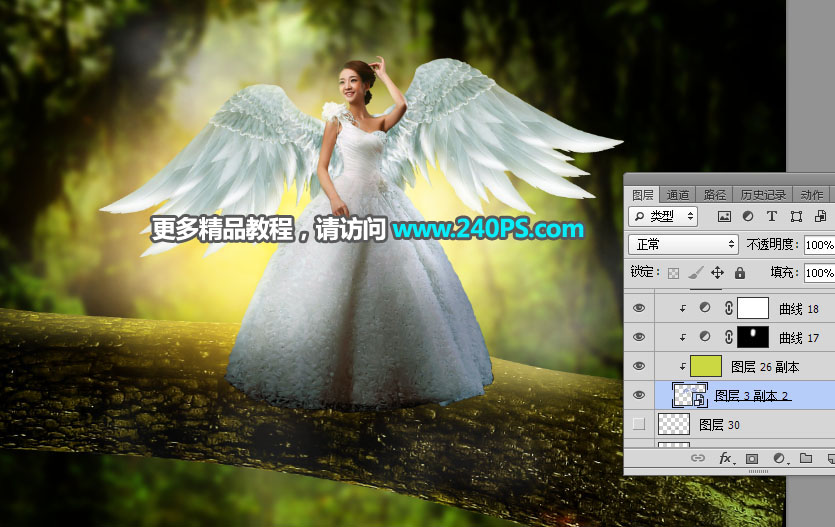Filter layers by shape type

click(796, 216)
